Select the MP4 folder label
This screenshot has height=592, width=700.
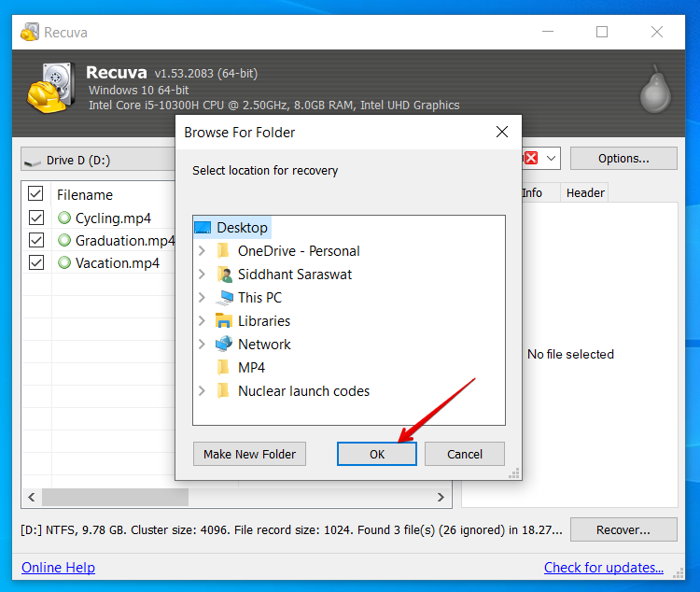(251, 367)
